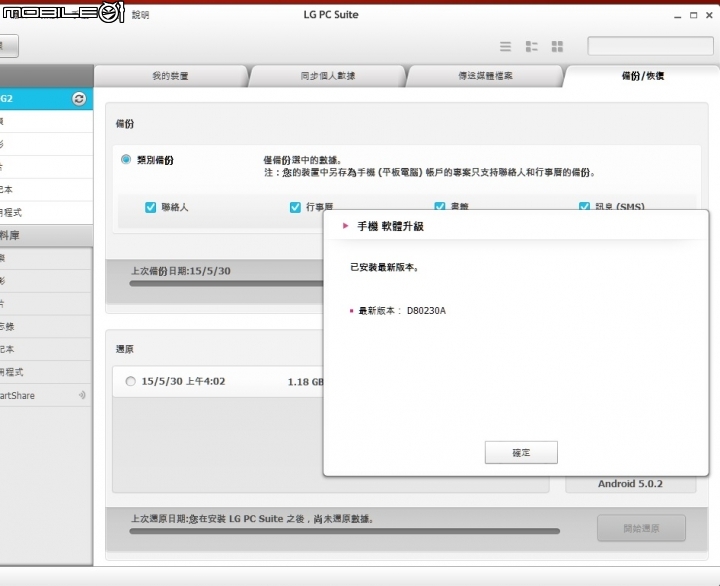Viewport: 720px width, 586px height.
Task: Maximize the LG PC Suite window
Action: click(693, 15)
